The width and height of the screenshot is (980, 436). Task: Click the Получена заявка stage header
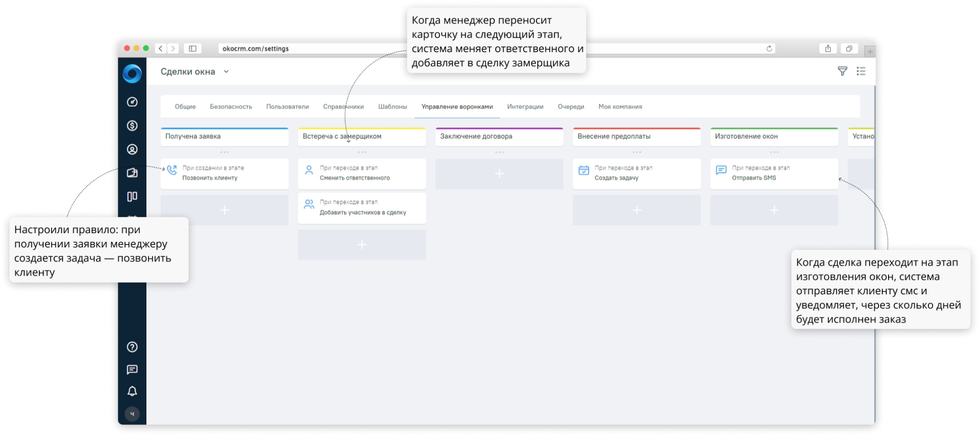pos(224,136)
